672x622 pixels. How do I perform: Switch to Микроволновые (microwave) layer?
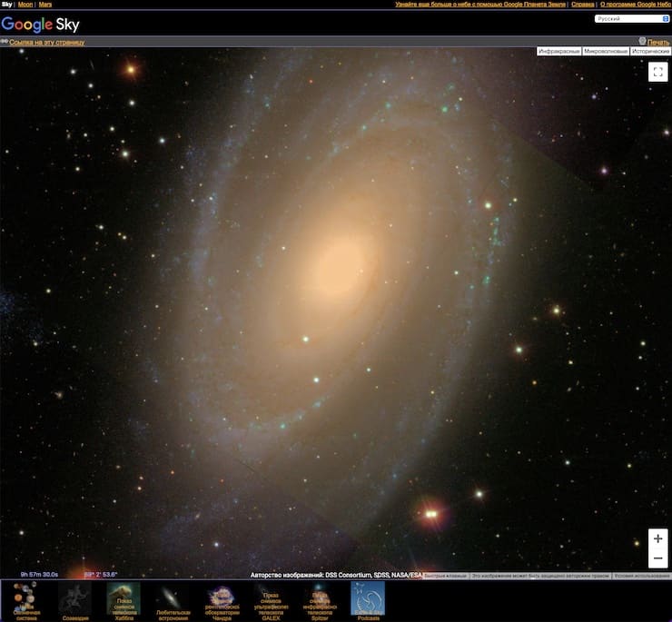pyautogui.click(x=606, y=52)
